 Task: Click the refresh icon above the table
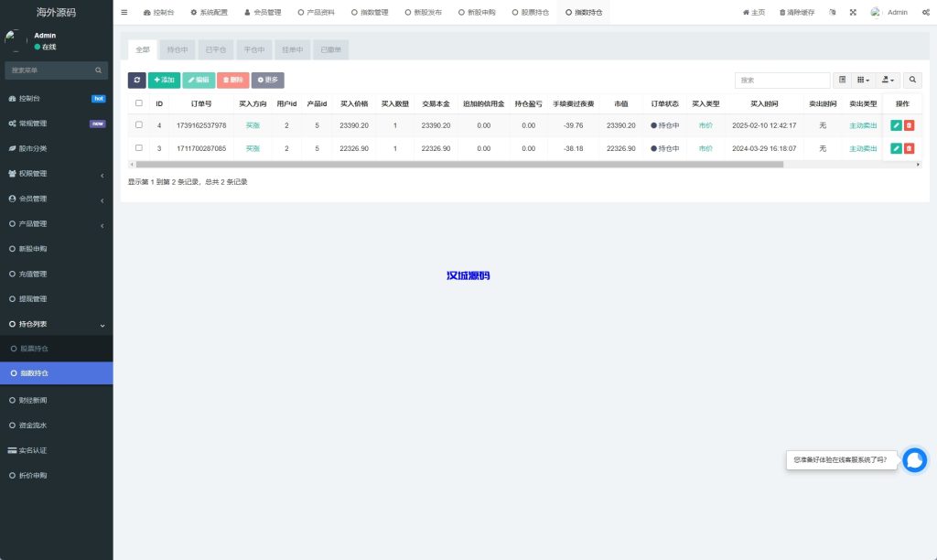pyautogui.click(x=136, y=80)
